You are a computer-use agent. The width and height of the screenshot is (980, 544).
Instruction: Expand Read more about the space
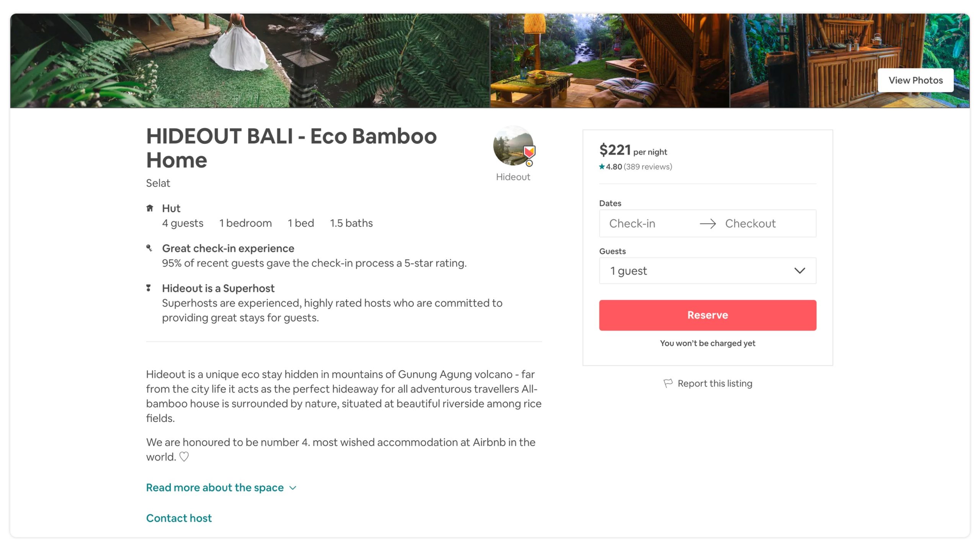tap(221, 487)
